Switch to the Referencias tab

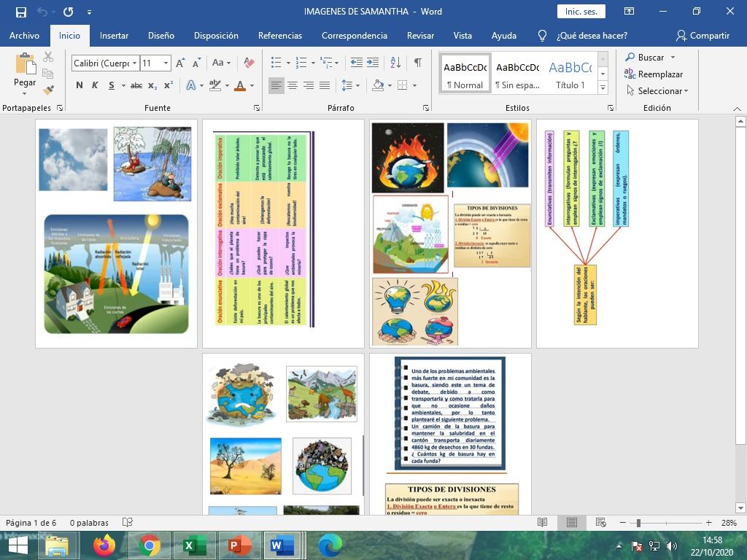click(x=279, y=35)
